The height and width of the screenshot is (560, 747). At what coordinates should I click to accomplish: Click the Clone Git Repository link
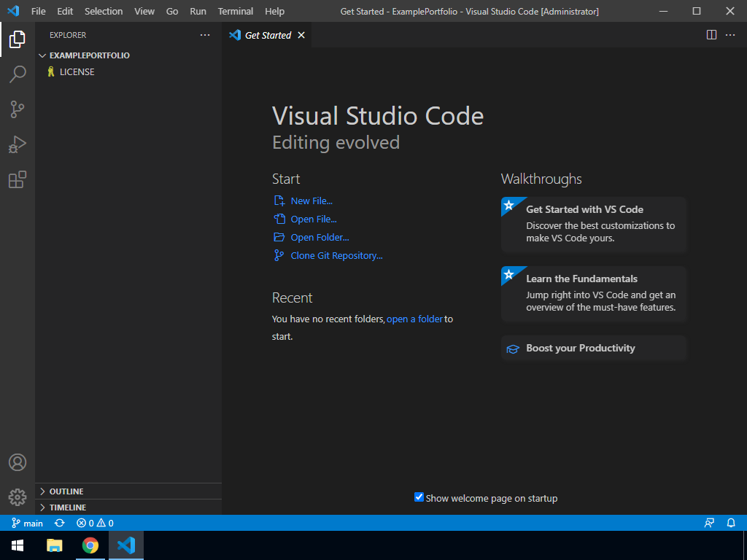click(x=336, y=255)
